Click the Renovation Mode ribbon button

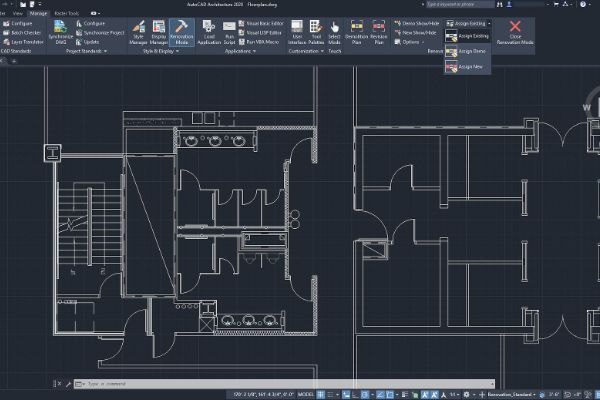(181, 31)
